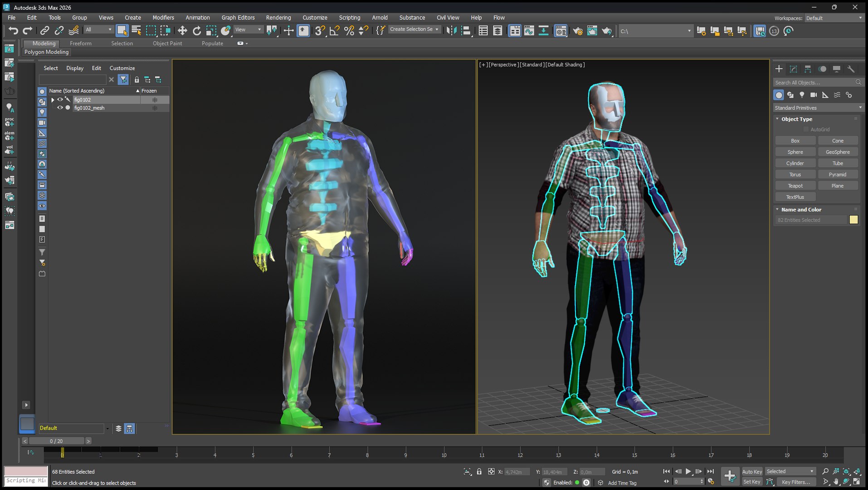This screenshot has height=490, width=868.
Task: Activate the Select and Move tool
Action: [182, 31]
